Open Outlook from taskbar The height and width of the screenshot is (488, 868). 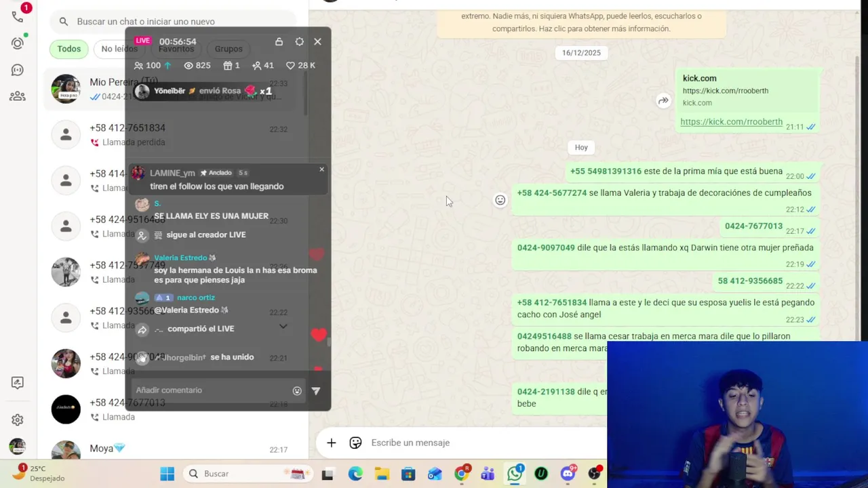435,474
